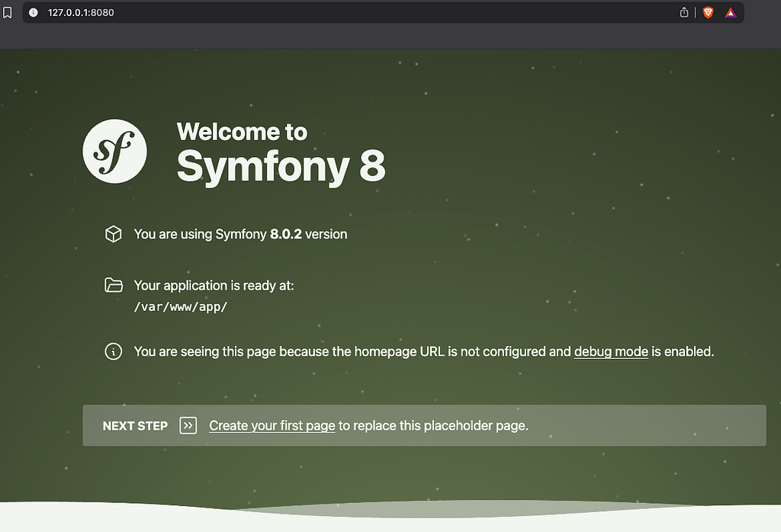The image size is (781, 532).
Task: Open the debug mode link
Action: [x=611, y=352]
